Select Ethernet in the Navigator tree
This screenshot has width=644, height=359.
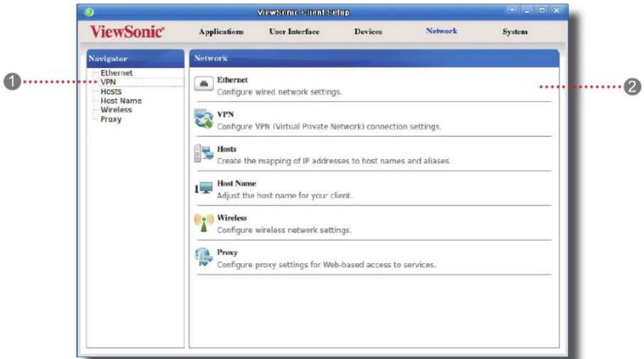(x=116, y=73)
